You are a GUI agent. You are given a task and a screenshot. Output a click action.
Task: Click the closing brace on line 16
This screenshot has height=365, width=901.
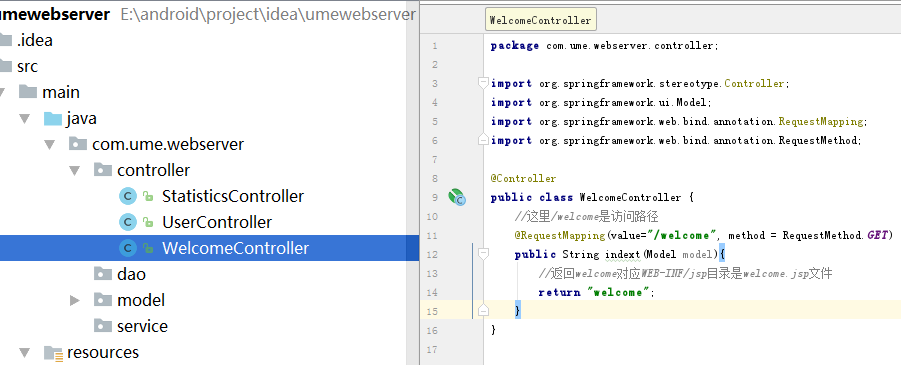tap(493, 330)
